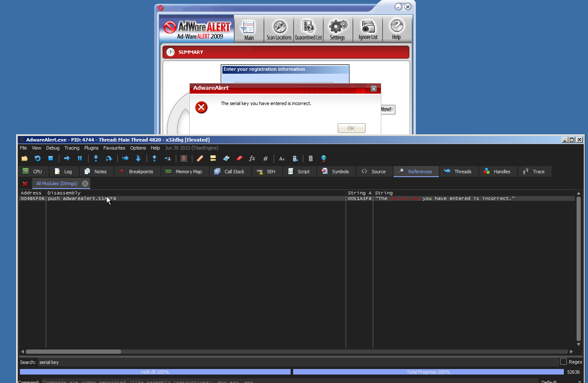Click the trace into icon

[x=125, y=158]
